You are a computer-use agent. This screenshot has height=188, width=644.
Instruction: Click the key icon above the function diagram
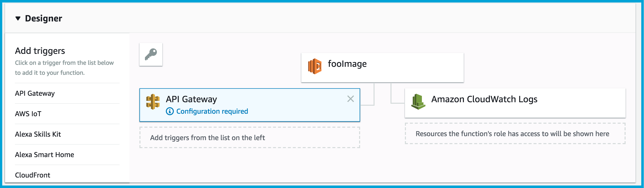(x=151, y=54)
